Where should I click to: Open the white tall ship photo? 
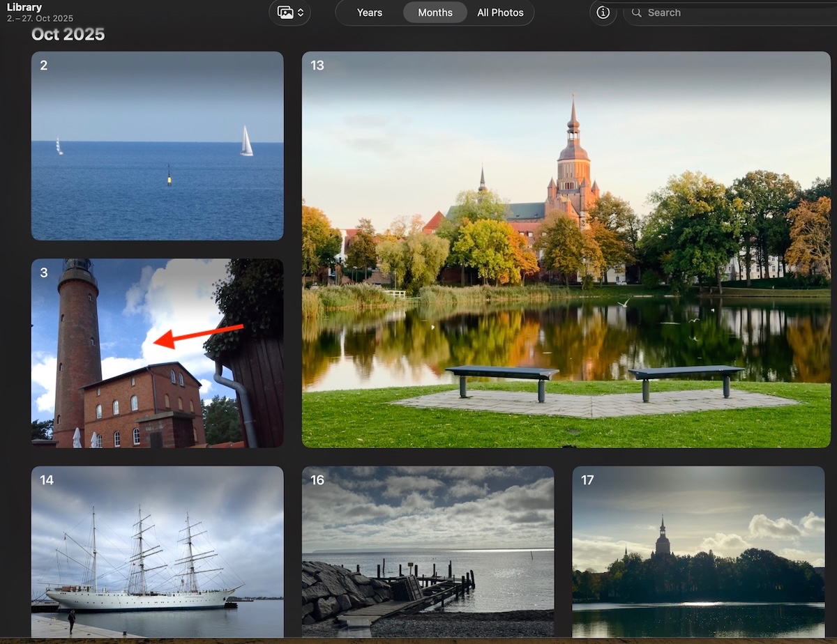point(157,551)
